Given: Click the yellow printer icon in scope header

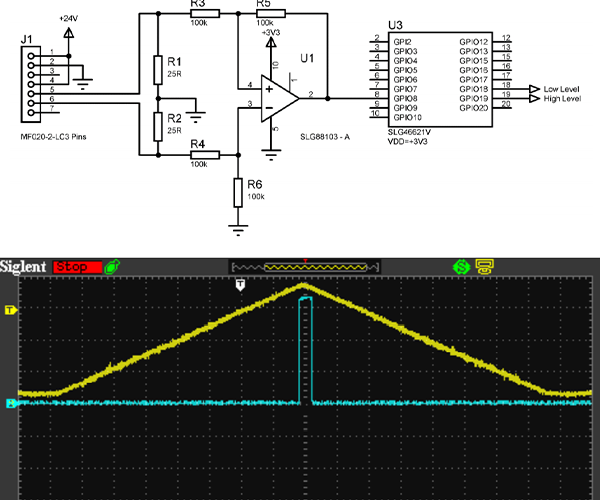Looking at the screenshot, I should 485,266.
